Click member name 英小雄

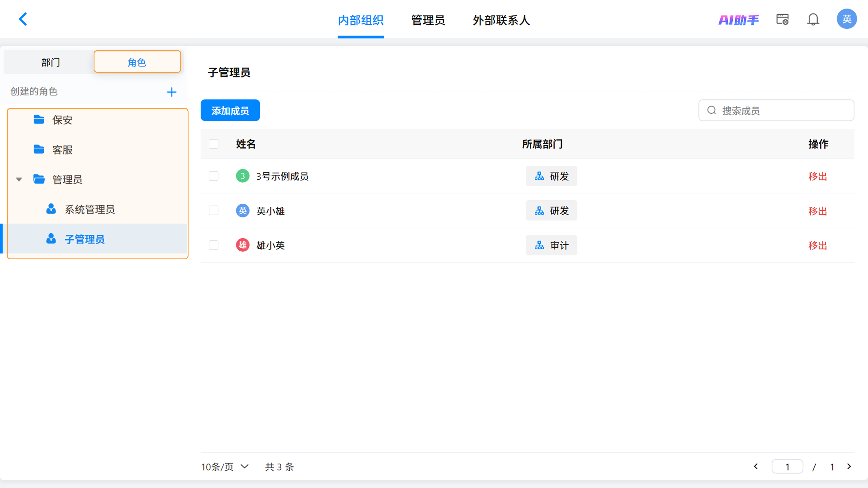click(x=271, y=211)
